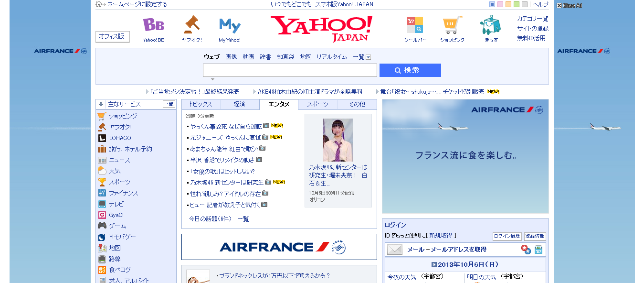Select 動画 search category
Viewport: 644px width, 283px height.
248,57
